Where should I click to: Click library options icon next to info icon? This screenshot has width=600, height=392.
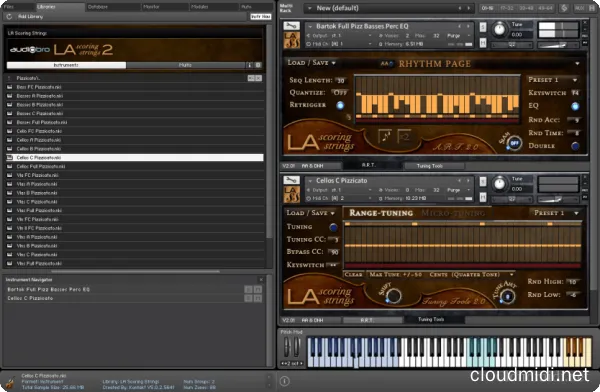pyautogui.click(x=258, y=65)
